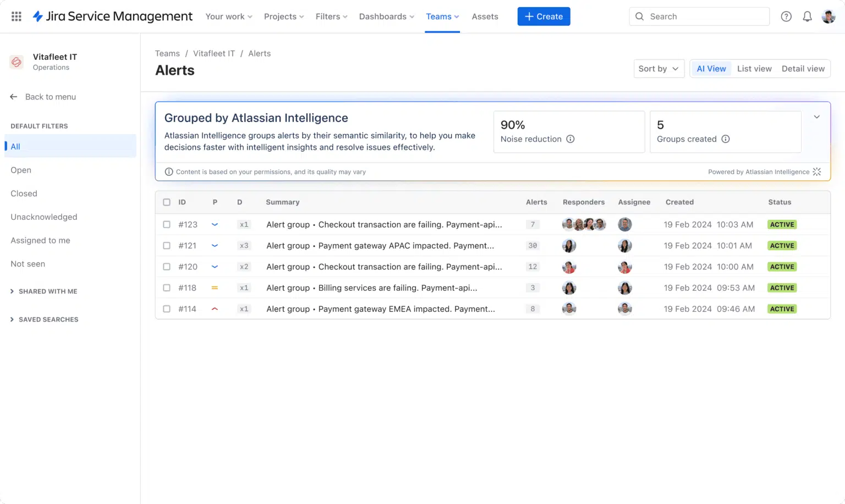Tick the select-all checkbox in the table header
This screenshot has width=845, height=504.
(x=167, y=202)
